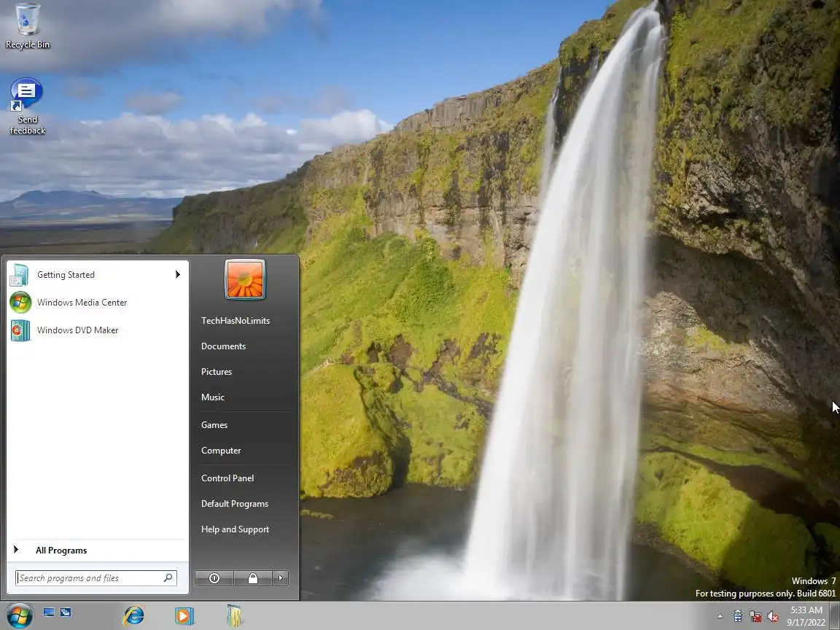
Task: Open Windows Explorer libraries from taskbar
Action: [234, 615]
